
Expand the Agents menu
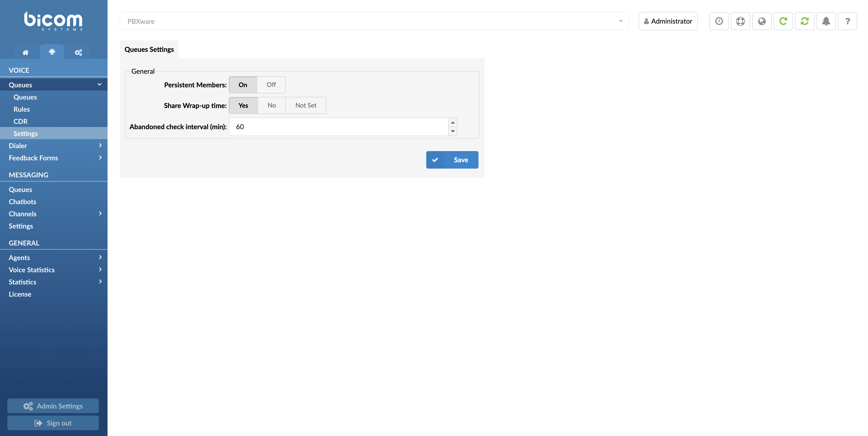[x=54, y=257]
